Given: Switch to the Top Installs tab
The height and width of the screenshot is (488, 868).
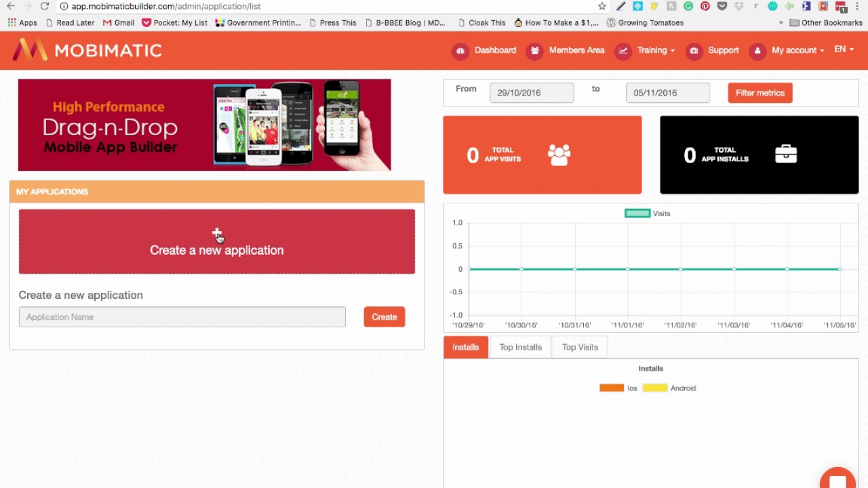Looking at the screenshot, I should (521, 347).
